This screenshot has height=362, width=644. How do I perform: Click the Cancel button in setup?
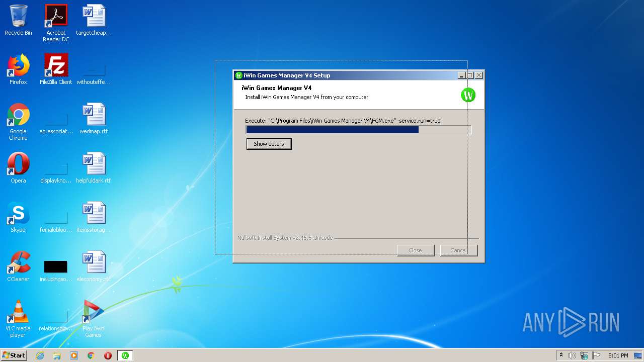458,250
